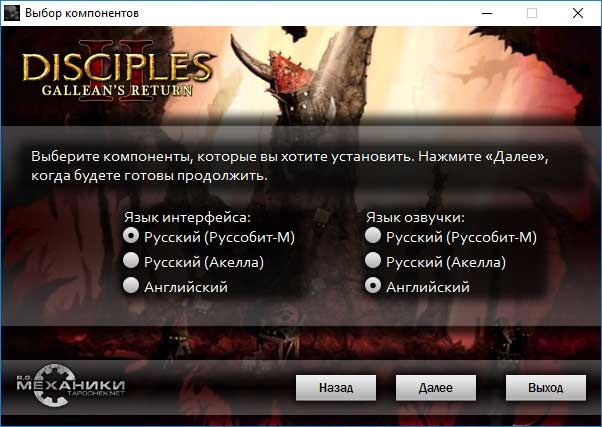Click the component selection instruction text
Viewport: 602px width, 427px height.
coord(290,166)
